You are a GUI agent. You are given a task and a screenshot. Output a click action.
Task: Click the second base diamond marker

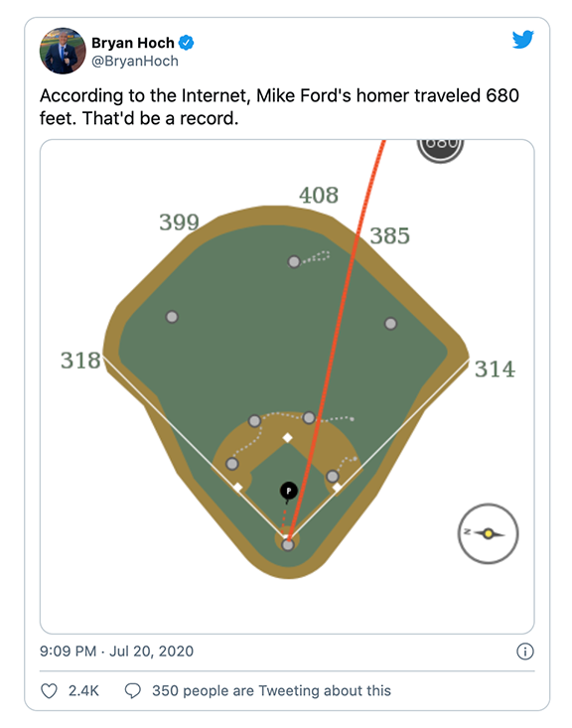click(x=288, y=438)
